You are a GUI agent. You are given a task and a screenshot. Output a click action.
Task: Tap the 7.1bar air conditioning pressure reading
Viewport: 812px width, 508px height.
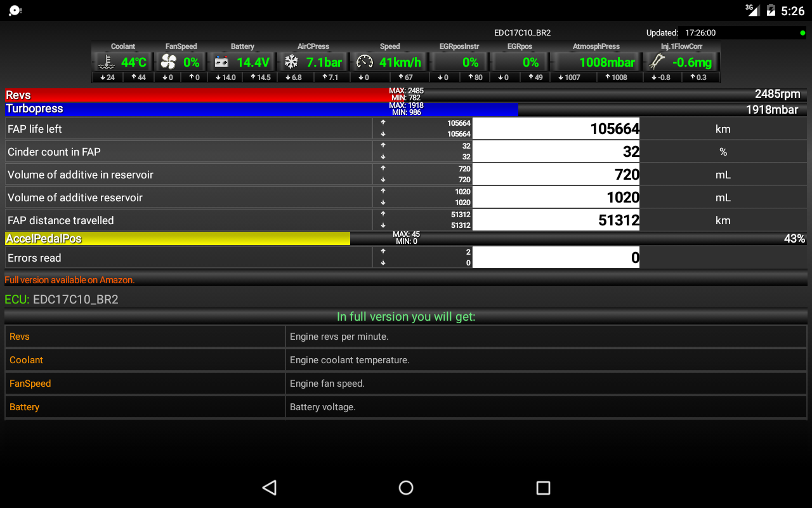click(x=324, y=62)
